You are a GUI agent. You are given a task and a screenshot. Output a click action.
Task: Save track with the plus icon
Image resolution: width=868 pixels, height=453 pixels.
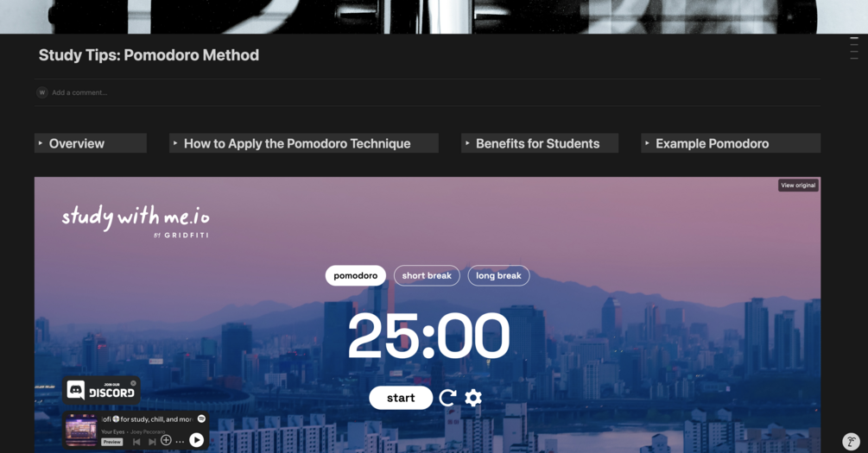tap(166, 440)
